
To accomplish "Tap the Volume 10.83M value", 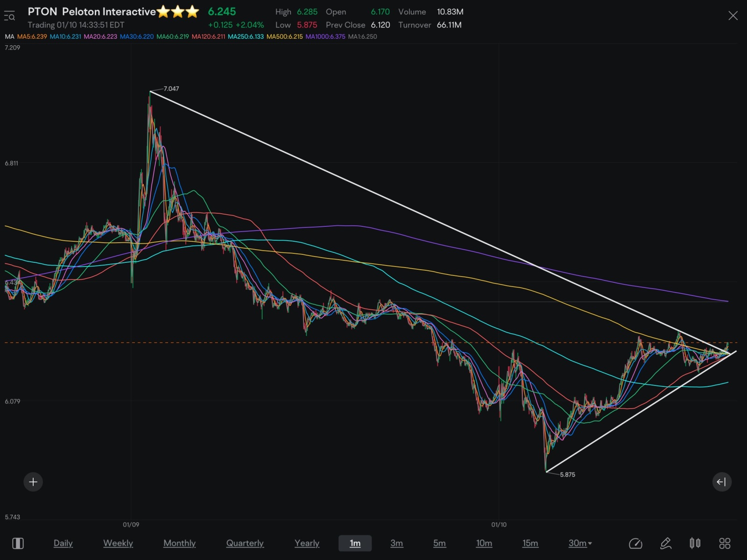I will click(x=450, y=12).
